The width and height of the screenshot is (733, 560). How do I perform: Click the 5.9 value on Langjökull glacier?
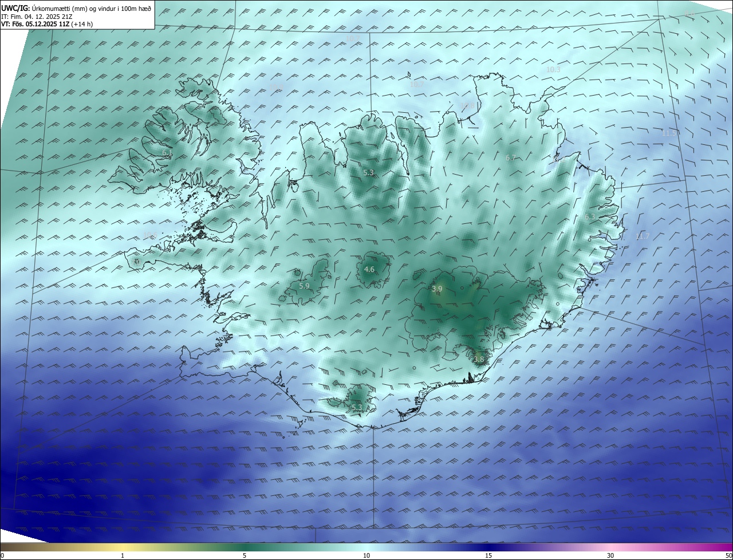click(x=304, y=286)
